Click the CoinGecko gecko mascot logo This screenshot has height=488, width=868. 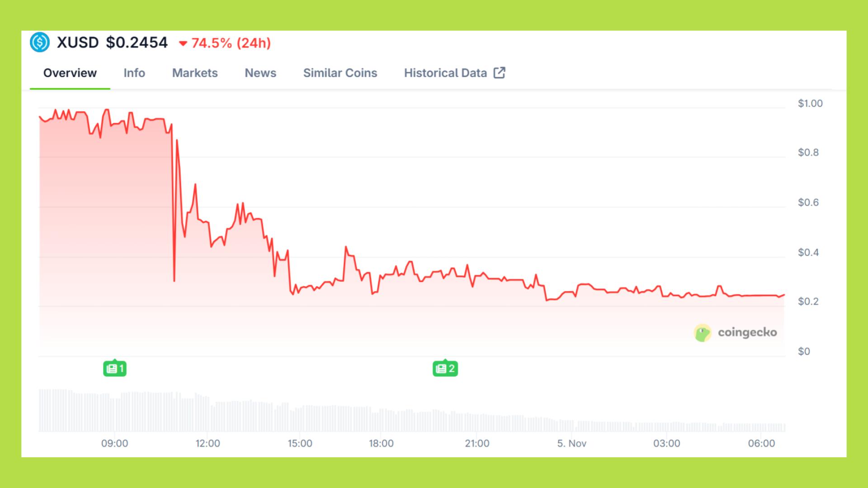(703, 333)
